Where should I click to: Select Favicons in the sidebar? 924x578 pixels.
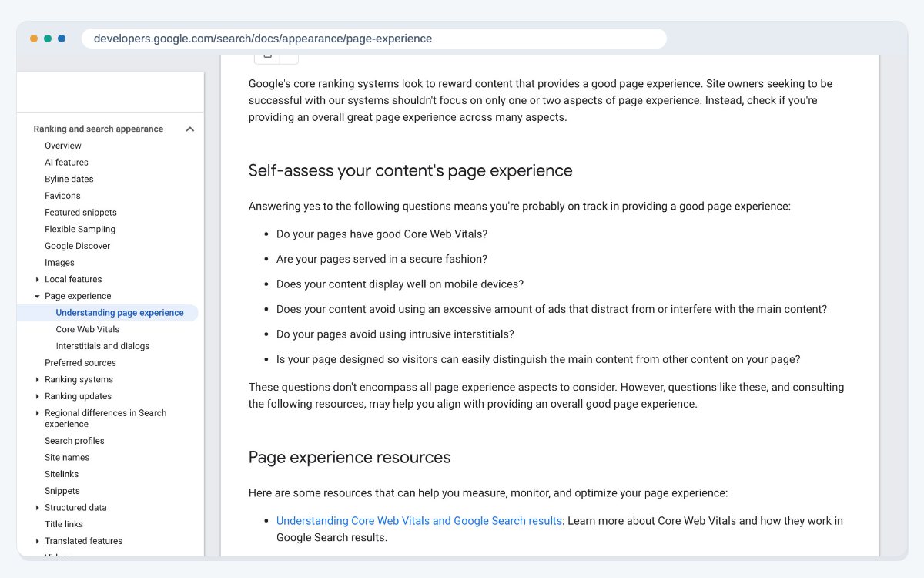point(62,196)
